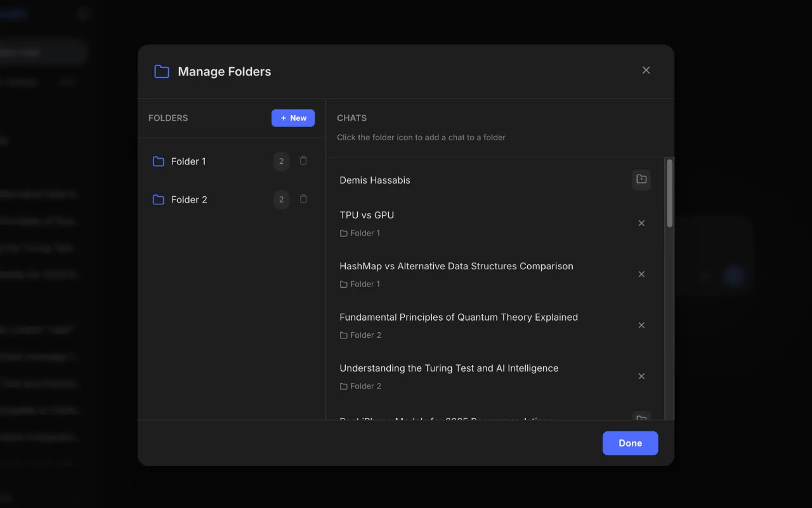Remove TPU vs GPU from Folder 1
The height and width of the screenshot is (508, 812).
[641, 224]
